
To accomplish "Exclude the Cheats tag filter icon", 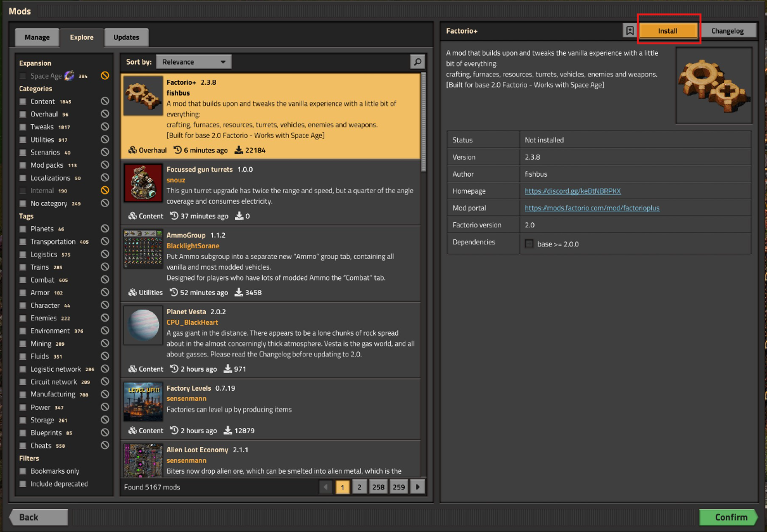I will pyautogui.click(x=105, y=445).
